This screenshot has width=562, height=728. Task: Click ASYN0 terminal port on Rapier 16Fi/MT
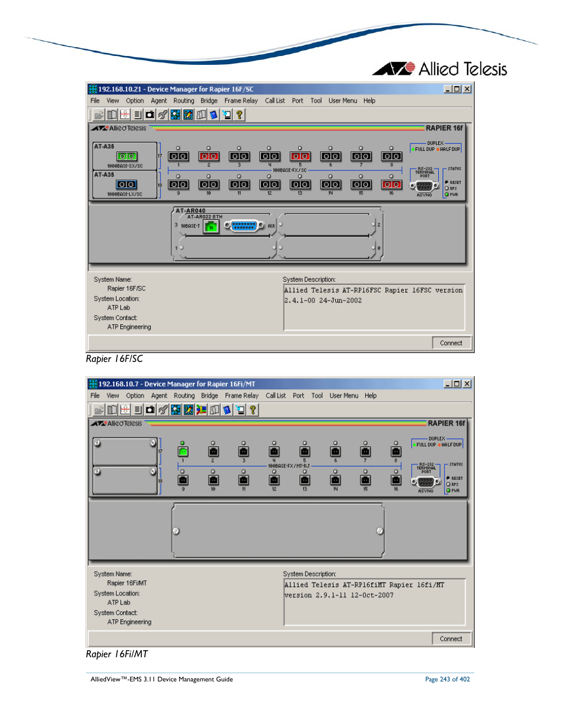pos(426,482)
